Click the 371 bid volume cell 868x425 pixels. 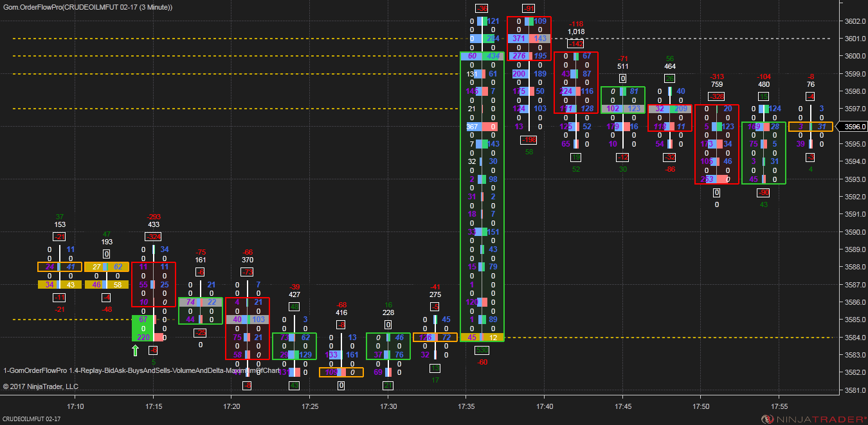click(519, 39)
